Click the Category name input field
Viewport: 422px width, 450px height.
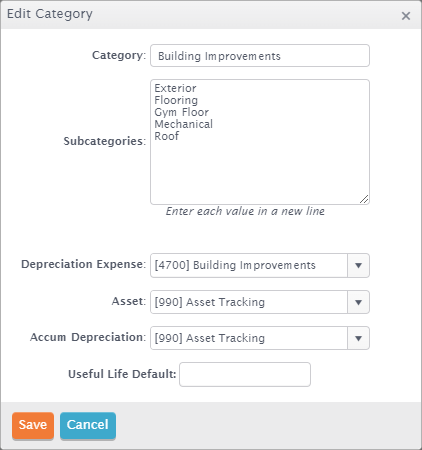coord(260,56)
